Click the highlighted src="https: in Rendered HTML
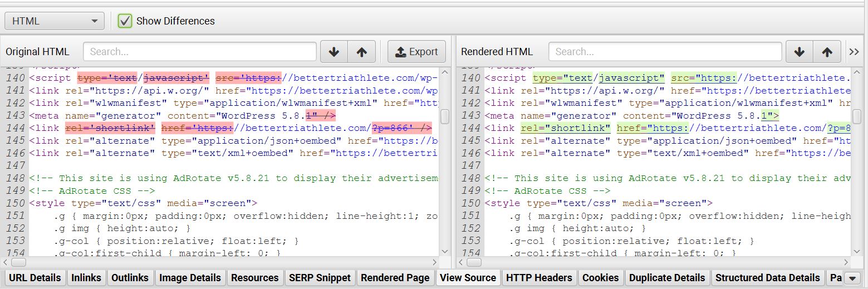The height and width of the screenshot is (289, 868). [x=704, y=79]
